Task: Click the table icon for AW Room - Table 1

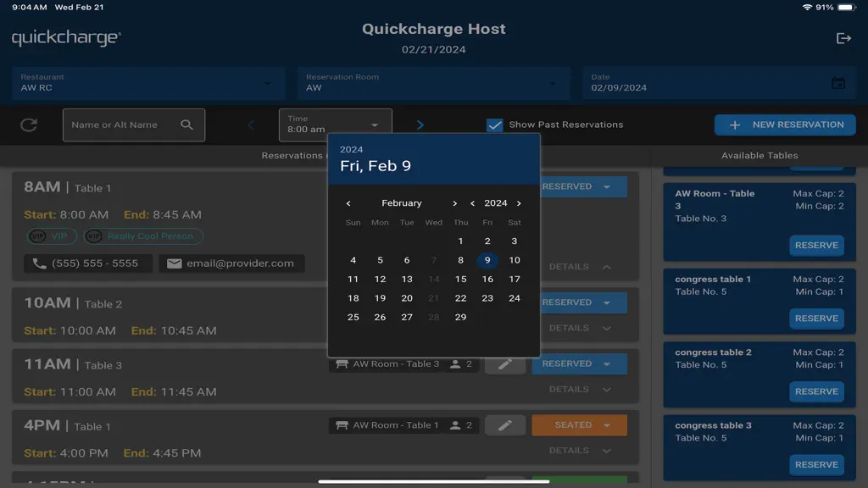Action: click(x=342, y=425)
